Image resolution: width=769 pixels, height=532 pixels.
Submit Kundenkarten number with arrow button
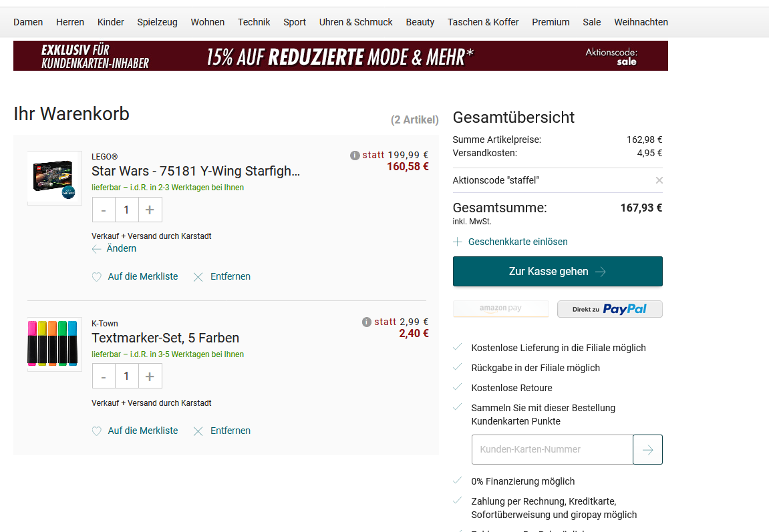[647, 450]
